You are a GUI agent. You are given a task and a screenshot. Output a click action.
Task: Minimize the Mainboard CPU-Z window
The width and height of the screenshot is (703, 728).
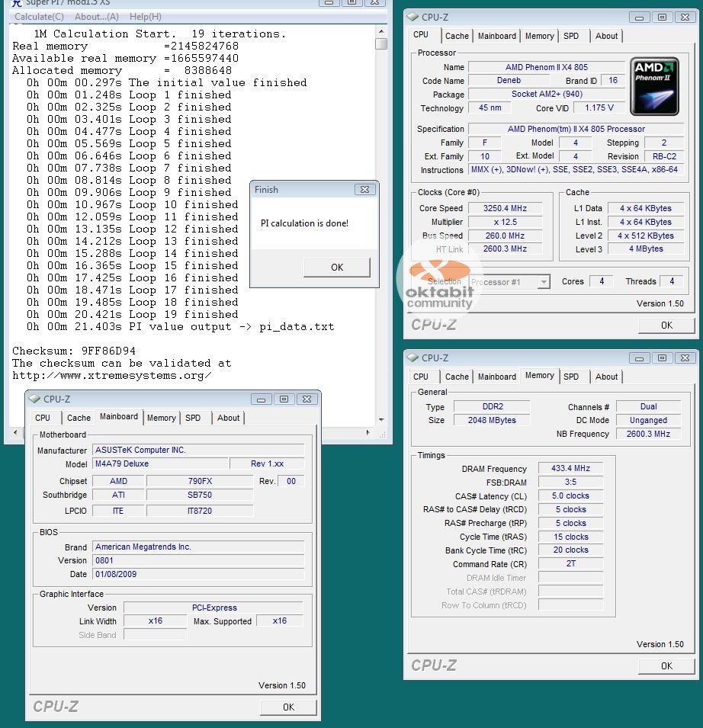pyautogui.click(x=262, y=399)
